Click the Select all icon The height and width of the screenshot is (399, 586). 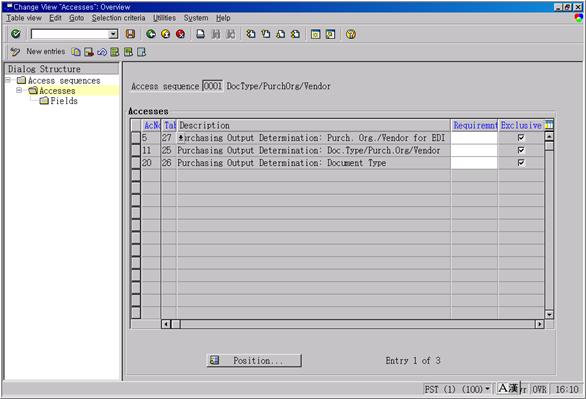point(115,52)
